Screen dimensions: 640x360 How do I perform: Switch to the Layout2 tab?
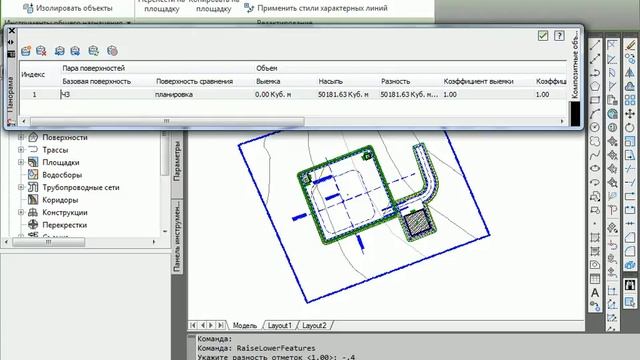(x=314, y=325)
